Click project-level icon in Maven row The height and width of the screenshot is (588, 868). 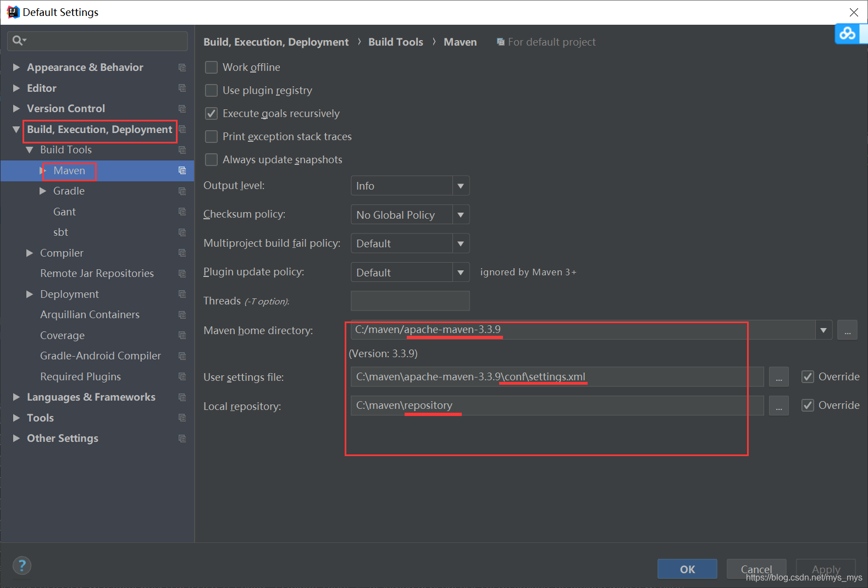(183, 170)
